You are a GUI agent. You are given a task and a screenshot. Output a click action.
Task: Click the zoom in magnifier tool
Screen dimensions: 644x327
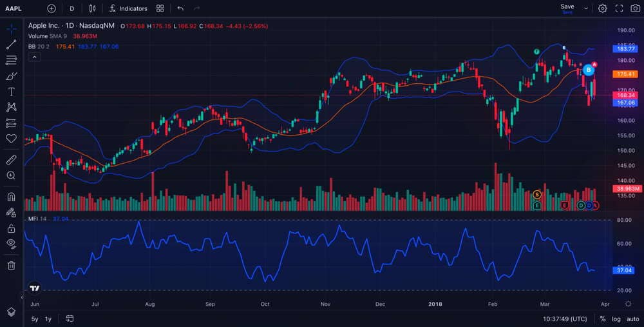click(11, 175)
